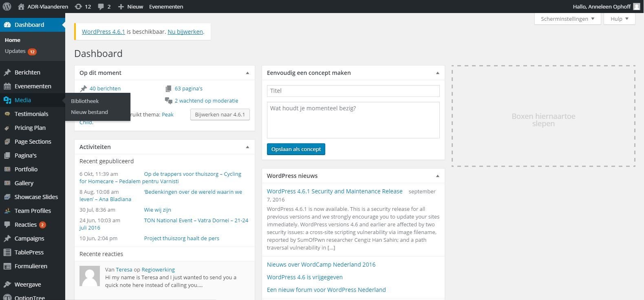Click the OptionTree icon
Screen dimensions: 644x300
(x=7, y=297)
